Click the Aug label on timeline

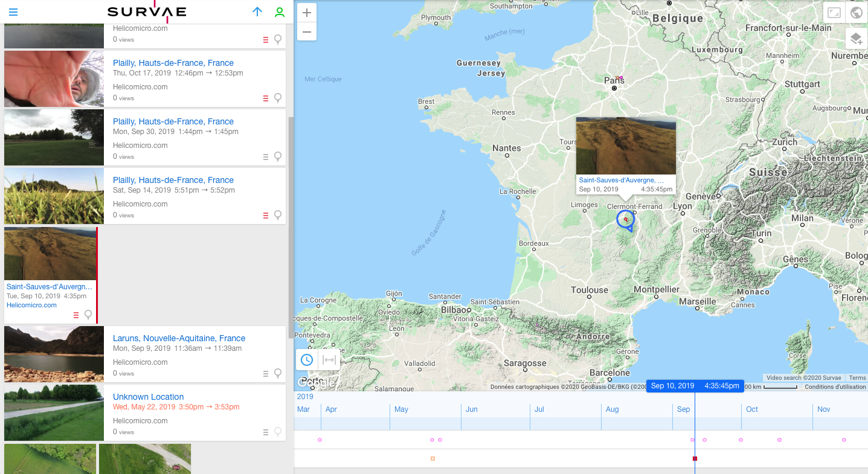612,409
